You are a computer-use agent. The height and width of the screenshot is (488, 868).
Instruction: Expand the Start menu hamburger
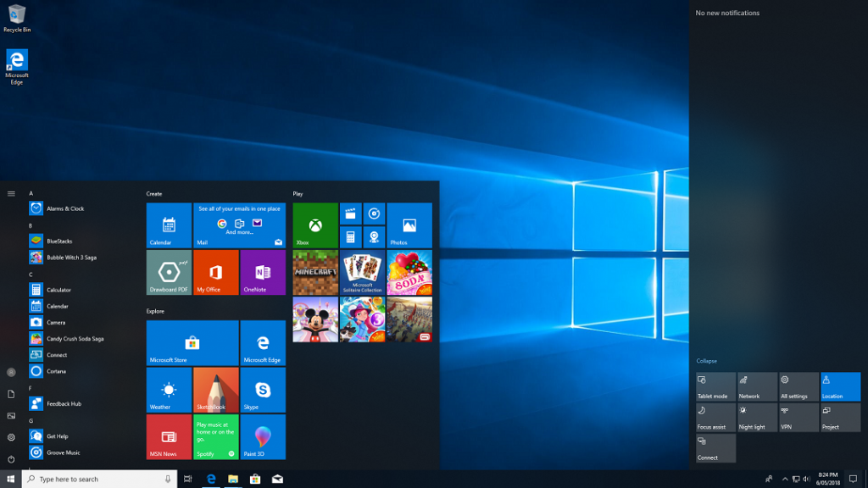click(11, 193)
